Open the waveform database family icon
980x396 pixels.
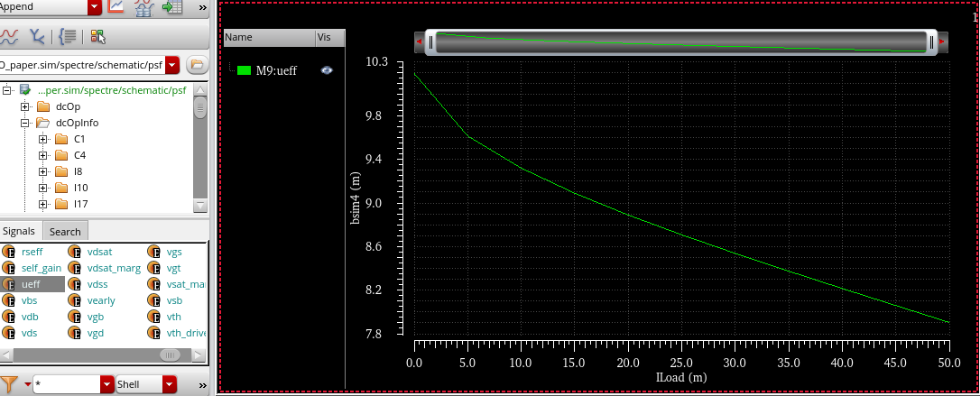tap(143, 7)
